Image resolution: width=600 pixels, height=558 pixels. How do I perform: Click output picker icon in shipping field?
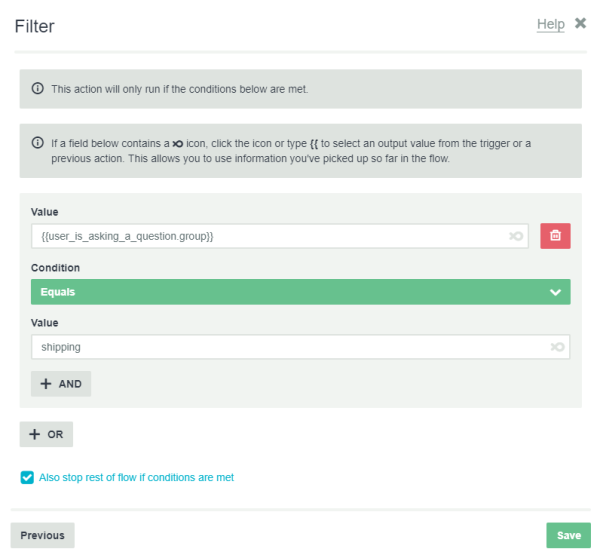coord(557,347)
